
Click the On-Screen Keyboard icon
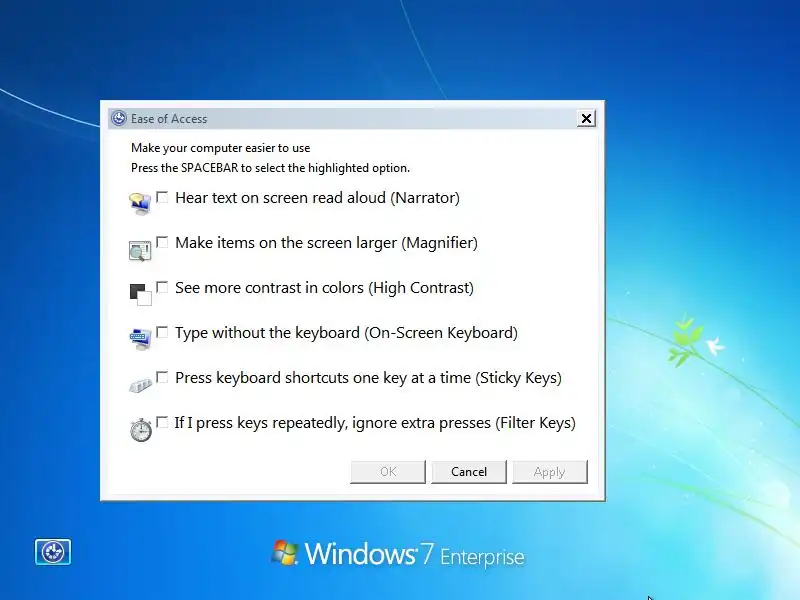point(140,339)
